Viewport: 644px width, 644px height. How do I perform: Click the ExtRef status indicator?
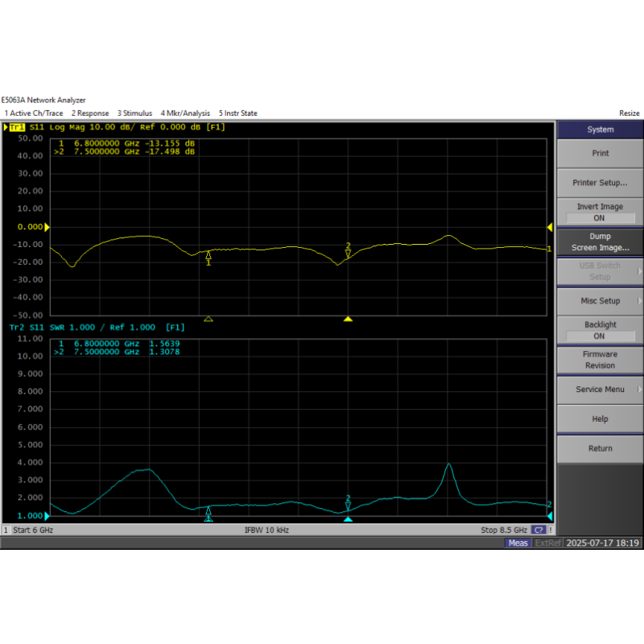548,543
